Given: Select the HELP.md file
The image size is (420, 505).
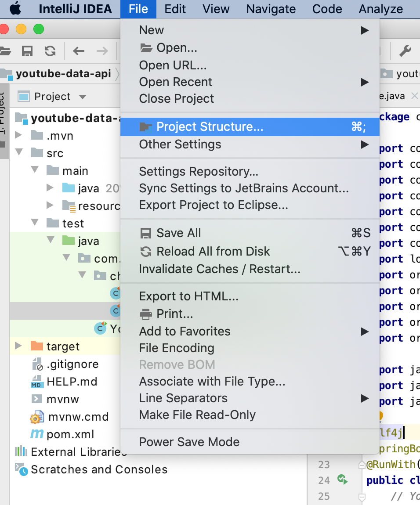Looking at the screenshot, I should pos(72,382).
